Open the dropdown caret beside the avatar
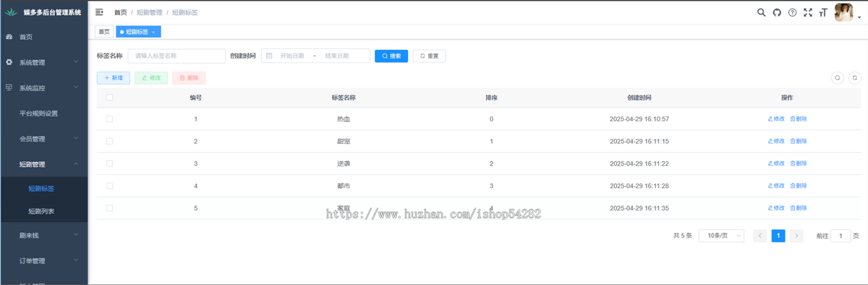Viewport: 868px width, 285px height. tap(859, 19)
